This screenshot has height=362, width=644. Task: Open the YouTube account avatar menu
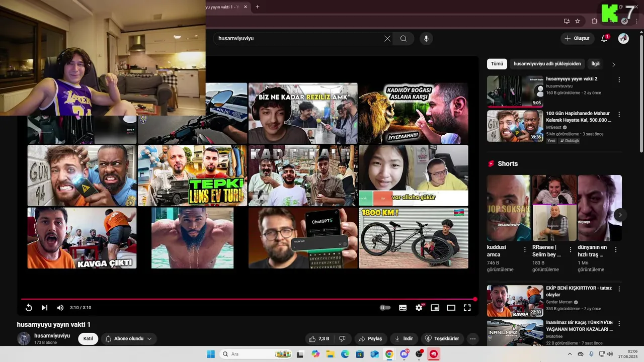[623, 38]
